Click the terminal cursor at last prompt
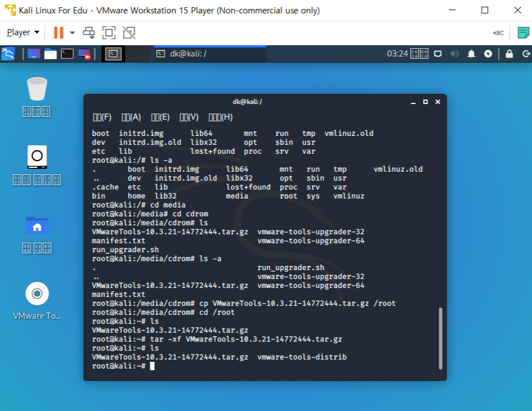 tap(152, 366)
